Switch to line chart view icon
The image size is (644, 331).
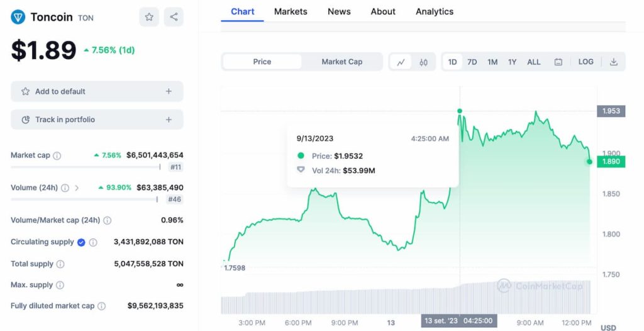pyautogui.click(x=401, y=62)
